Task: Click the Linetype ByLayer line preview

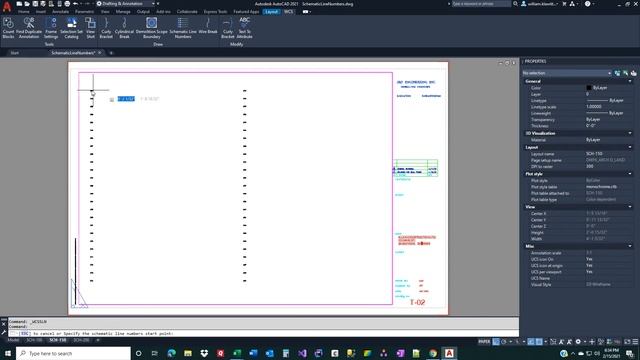Action: [x=597, y=100]
